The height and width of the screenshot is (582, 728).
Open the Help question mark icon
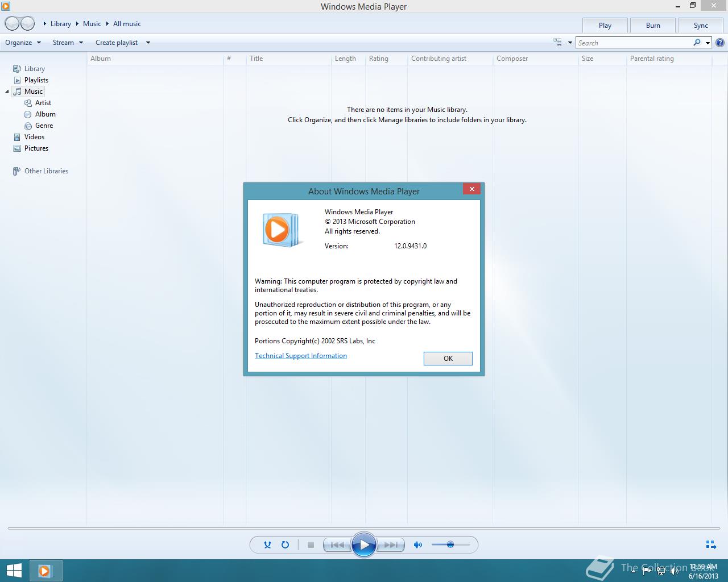click(720, 43)
